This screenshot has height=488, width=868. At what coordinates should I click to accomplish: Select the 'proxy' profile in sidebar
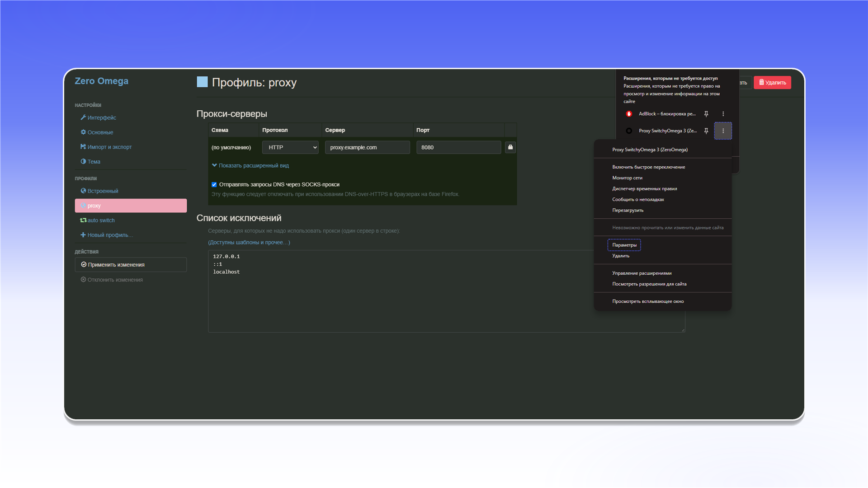[x=131, y=206]
